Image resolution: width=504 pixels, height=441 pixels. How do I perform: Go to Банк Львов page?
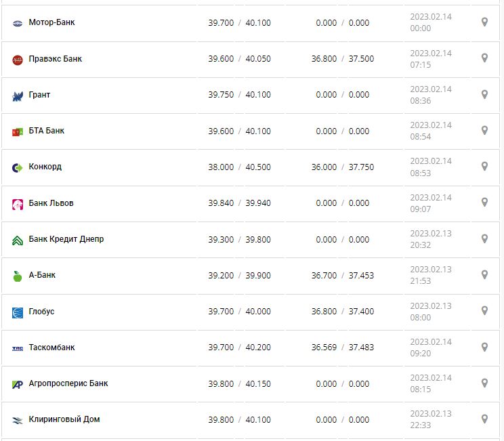click(x=51, y=203)
